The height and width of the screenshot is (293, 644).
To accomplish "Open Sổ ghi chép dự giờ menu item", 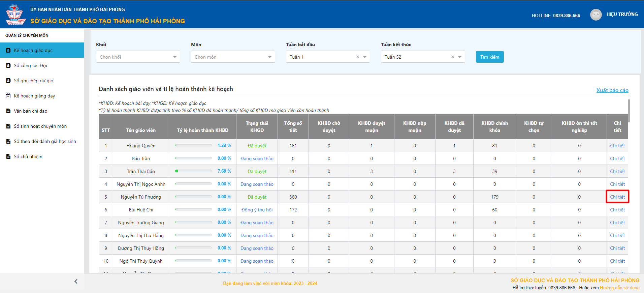I will 34,81.
